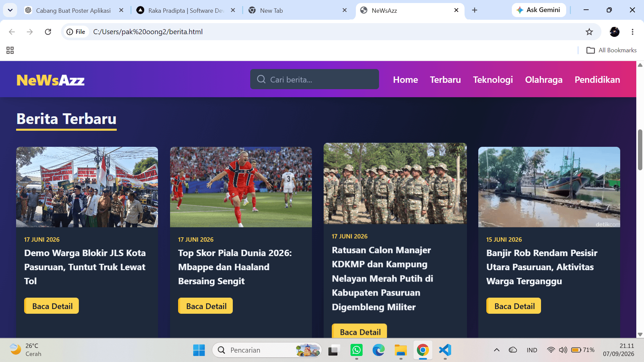Open the apps grid in bookmarks bar
Viewport: 644px width, 362px height.
pyautogui.click(x=10, y=50)
